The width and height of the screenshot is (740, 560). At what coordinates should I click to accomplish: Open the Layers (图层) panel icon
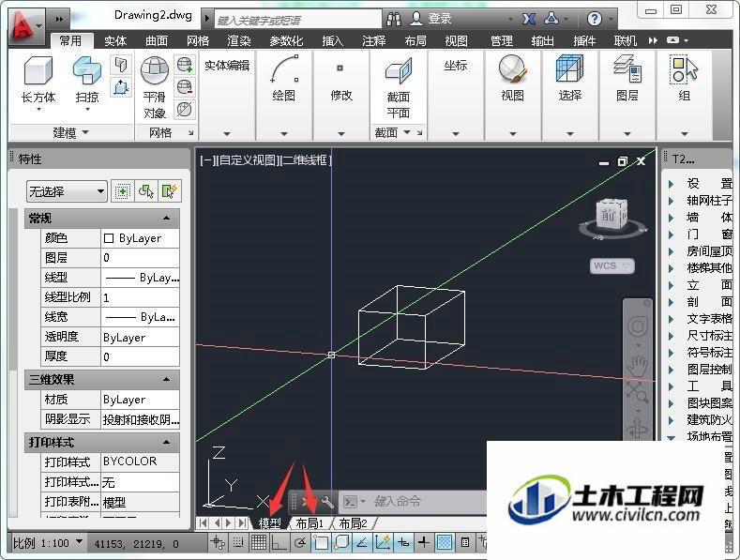tap(627, 69)
